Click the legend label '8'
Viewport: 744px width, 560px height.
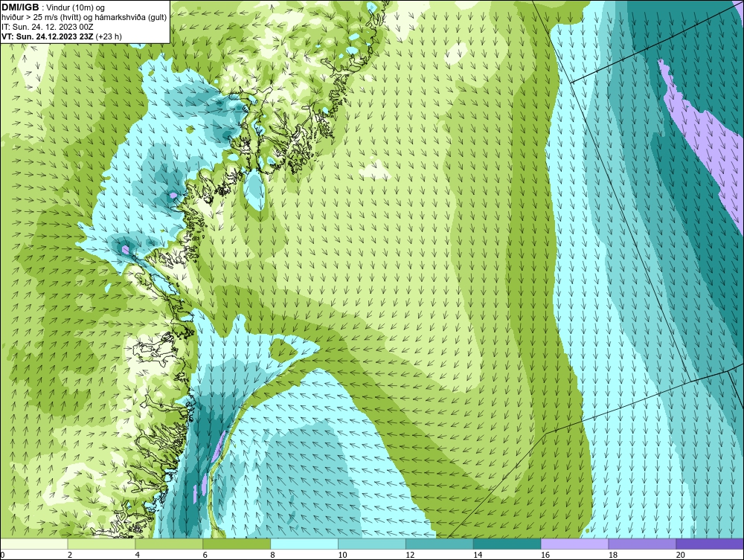273,555
